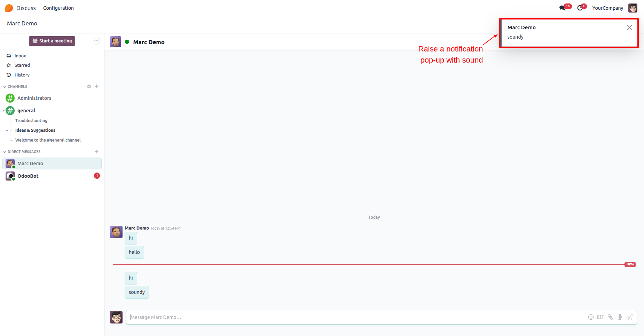The width and height of the screenshot is (644, 336).
Task: Add a new channel with plus icon
Action: click(97, 86)
